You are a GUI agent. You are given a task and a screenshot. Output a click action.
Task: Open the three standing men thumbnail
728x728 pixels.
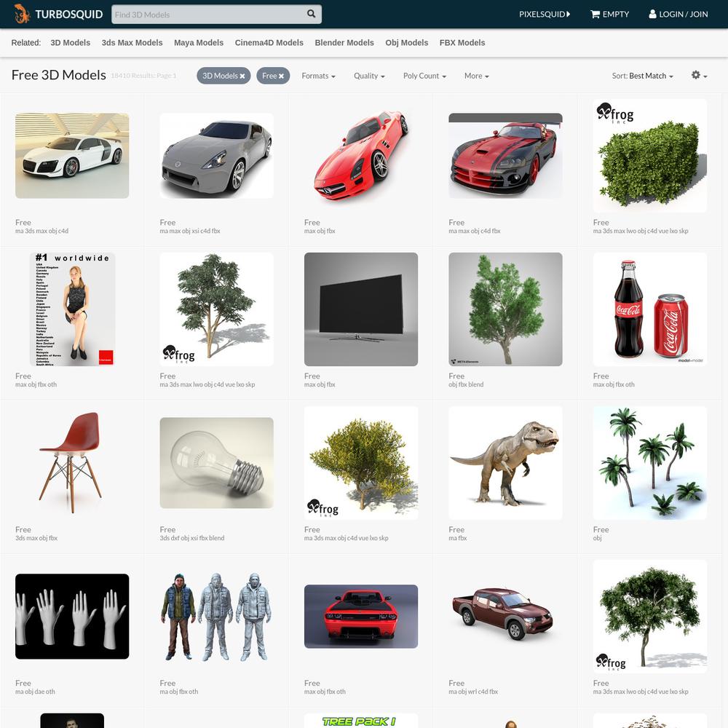point(216,617)
